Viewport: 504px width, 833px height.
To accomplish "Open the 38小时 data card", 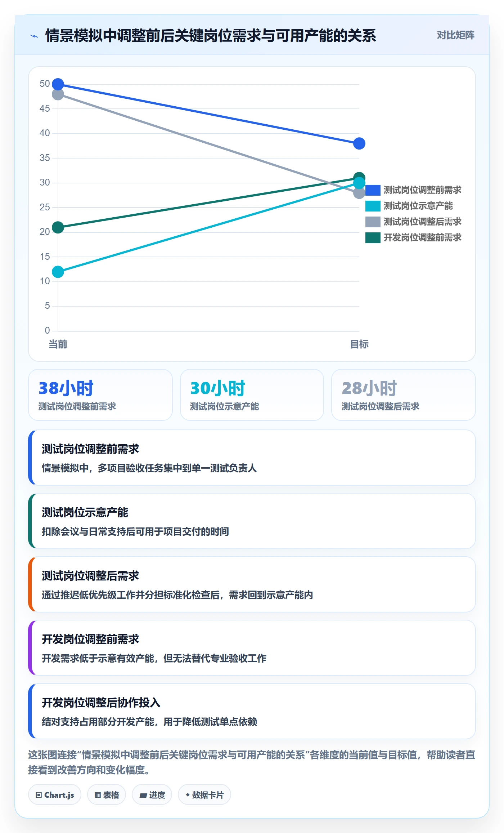I will [100, 395].
